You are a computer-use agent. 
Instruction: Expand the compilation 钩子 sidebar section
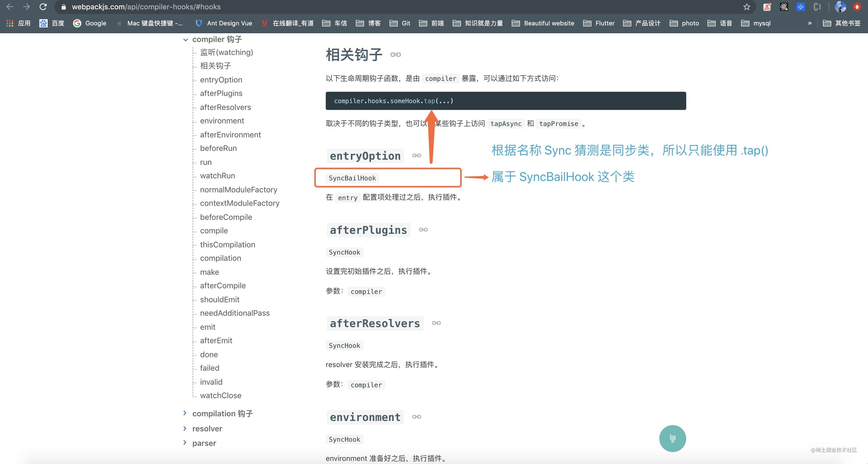click(x=185, y=413)
